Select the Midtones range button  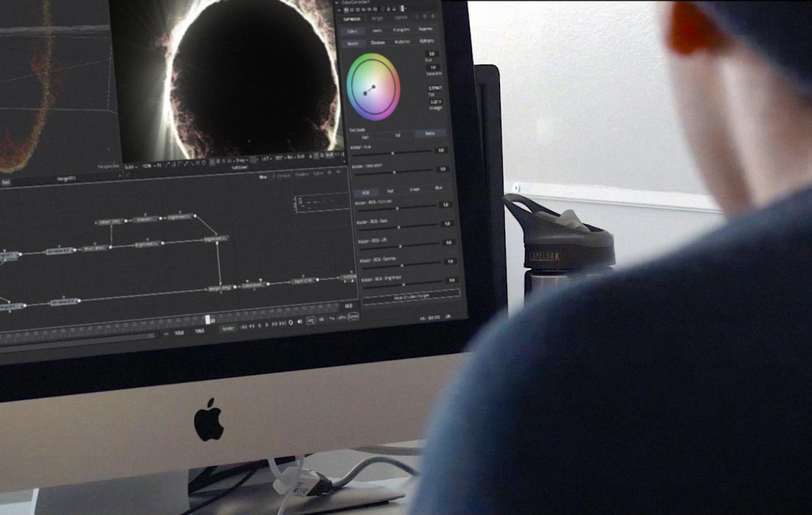[x=402, y=42]
